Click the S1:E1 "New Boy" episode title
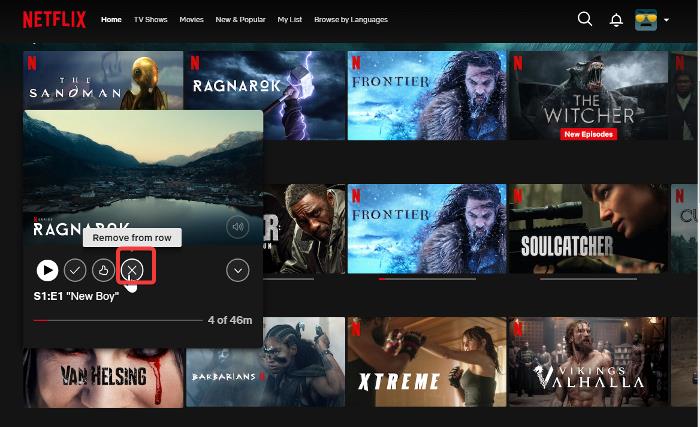Viewport: 700px width, 427px height. 76,296
